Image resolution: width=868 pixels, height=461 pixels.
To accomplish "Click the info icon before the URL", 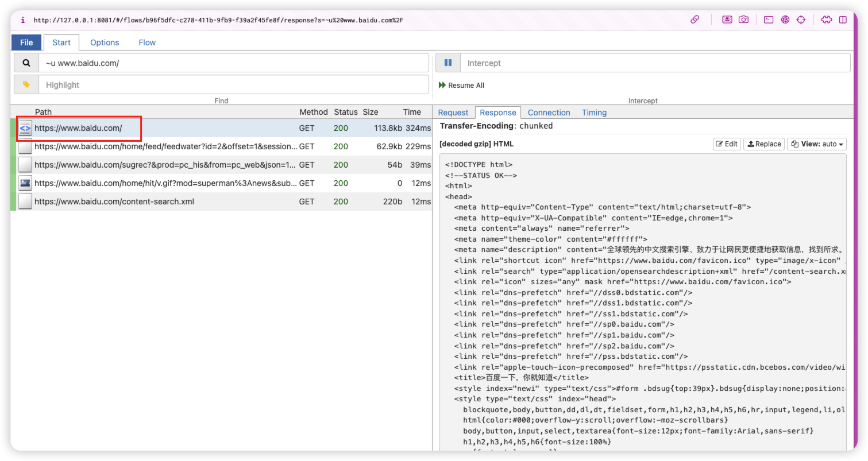I will point(22,20).
